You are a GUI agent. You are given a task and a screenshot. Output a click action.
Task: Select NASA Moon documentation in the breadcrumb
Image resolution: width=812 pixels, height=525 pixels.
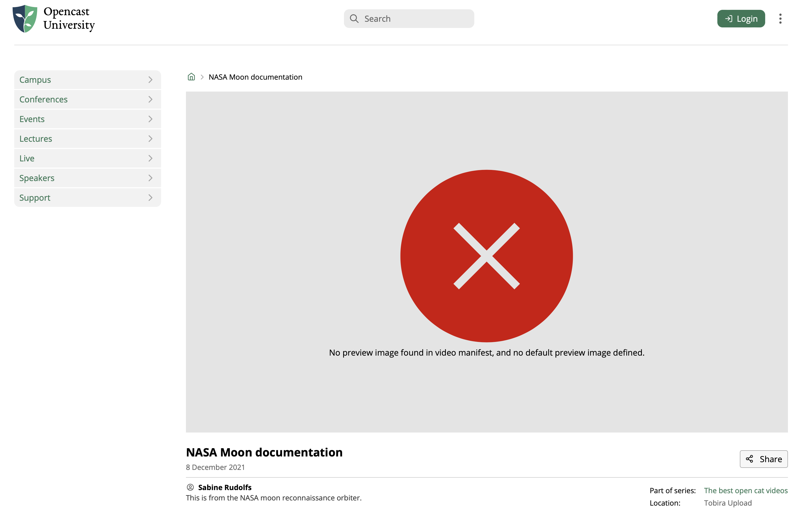(x=255, y=77)
